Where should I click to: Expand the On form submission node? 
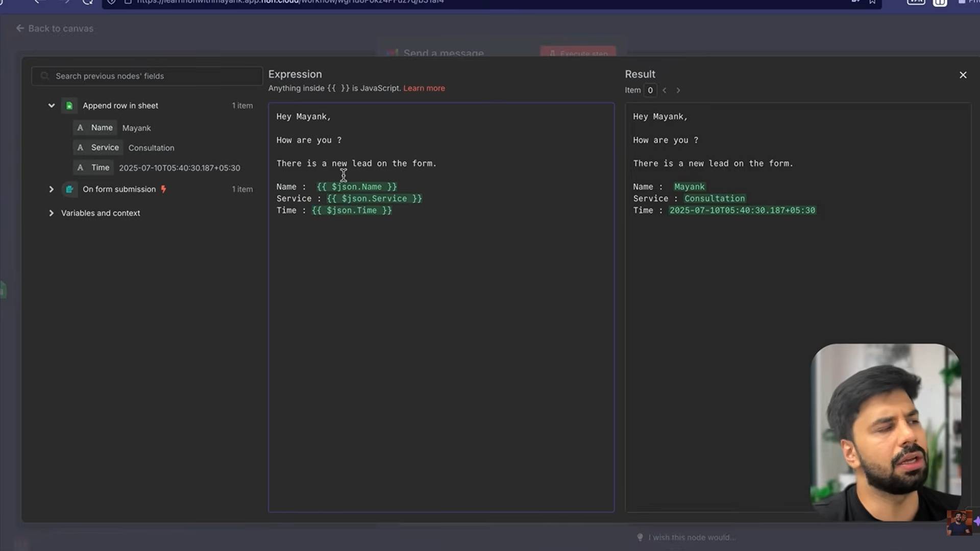point(52,189)
